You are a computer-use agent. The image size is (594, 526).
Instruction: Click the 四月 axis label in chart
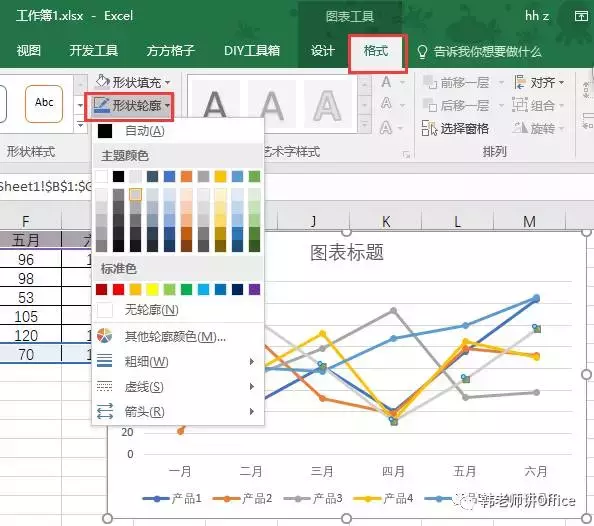tap(393, 471)
